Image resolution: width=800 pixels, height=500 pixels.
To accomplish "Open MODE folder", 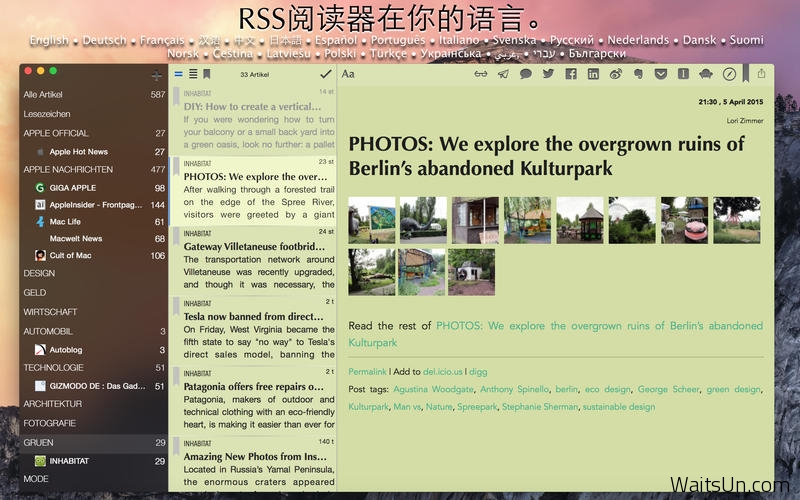I will click(x=94, y=479).
